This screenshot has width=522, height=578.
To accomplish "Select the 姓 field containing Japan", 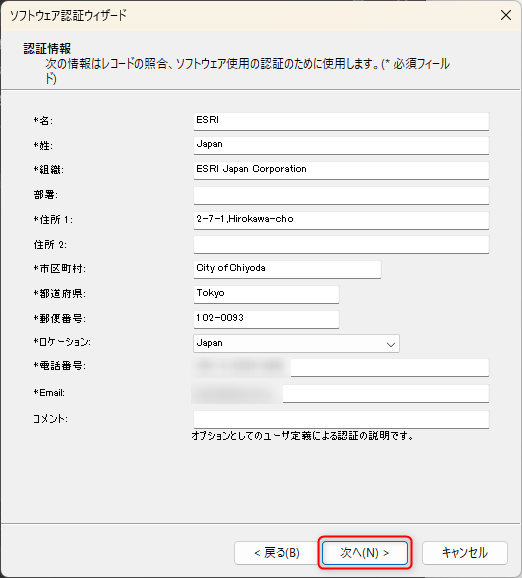I will tap(341, 146).
